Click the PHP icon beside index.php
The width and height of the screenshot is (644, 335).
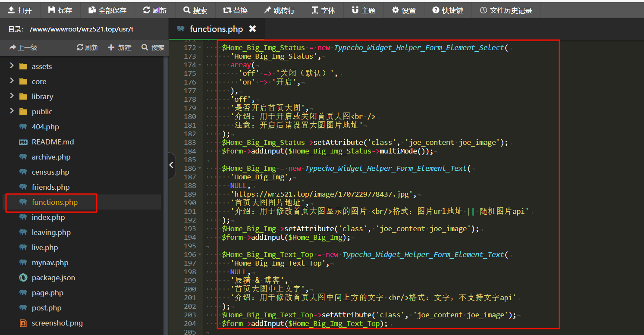coord(23,217)
